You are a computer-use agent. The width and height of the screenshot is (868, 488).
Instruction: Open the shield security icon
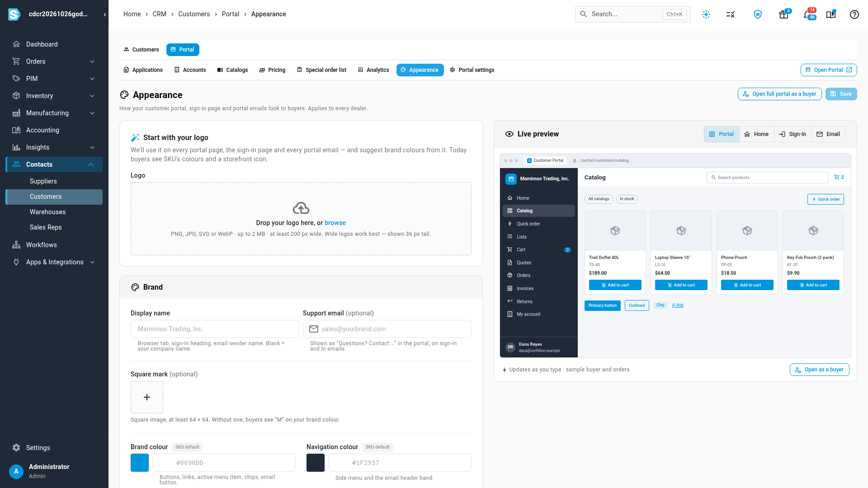click(x=758, y=14)
